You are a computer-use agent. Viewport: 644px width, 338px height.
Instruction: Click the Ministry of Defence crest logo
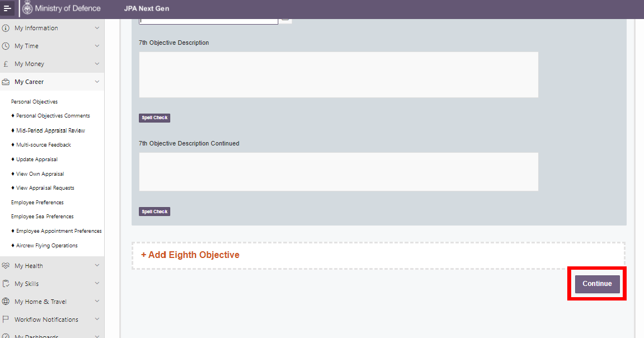(x=27, y=8)
